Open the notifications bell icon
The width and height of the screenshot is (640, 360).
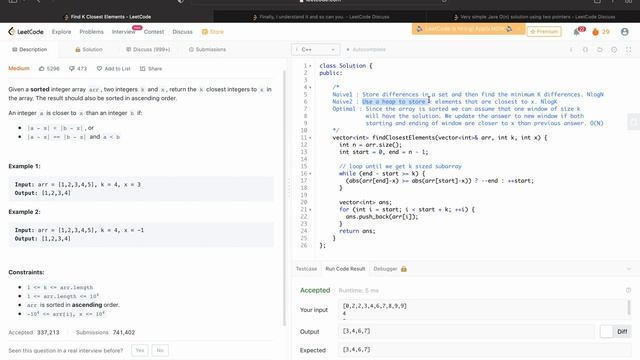point(577,32)
